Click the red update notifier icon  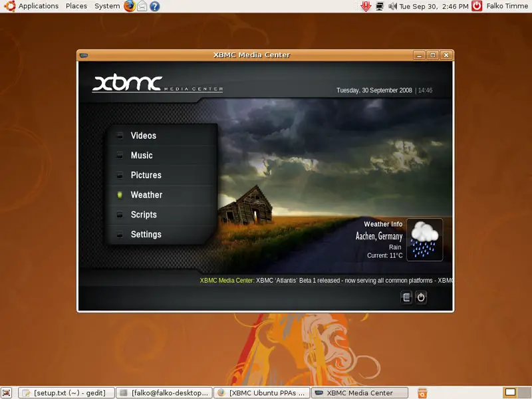(x=366, y=6)
